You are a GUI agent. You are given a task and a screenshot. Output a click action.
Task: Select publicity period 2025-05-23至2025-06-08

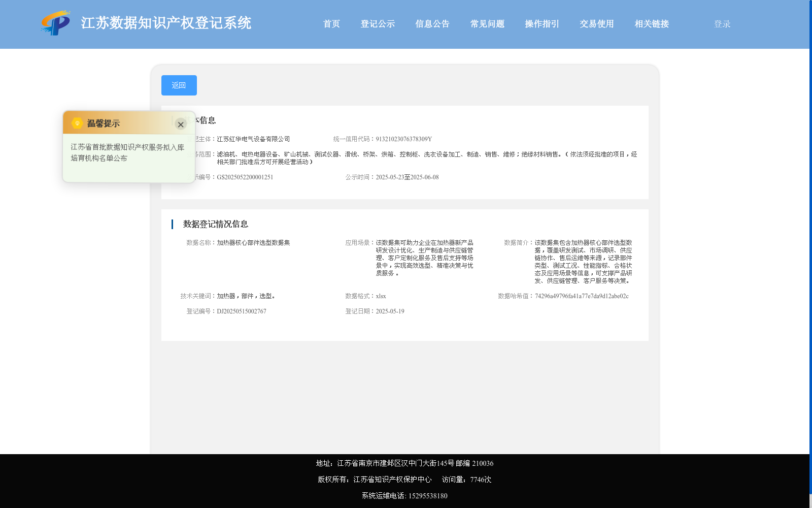tap(407, 177)
